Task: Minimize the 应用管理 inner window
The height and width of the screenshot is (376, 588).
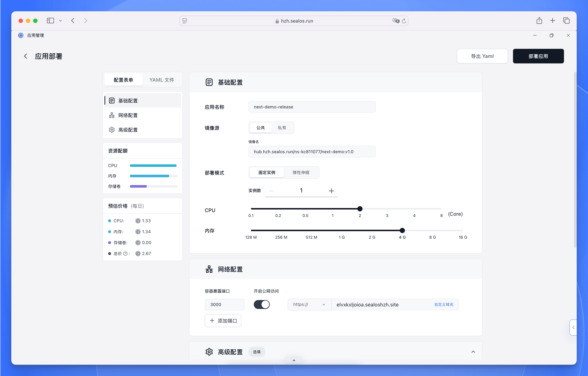Action: [x=535, y=35]
